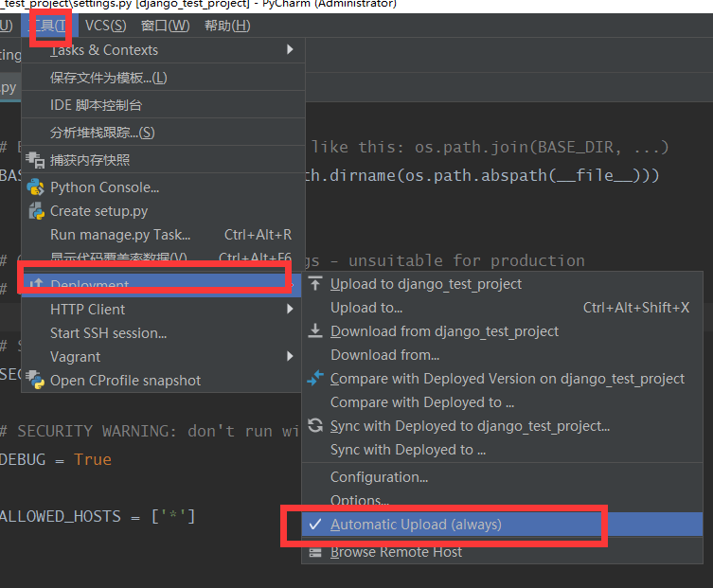Click the DEBUG = True code line
Viewport: 713px width, 588px height.
click(x=57, y=459)
